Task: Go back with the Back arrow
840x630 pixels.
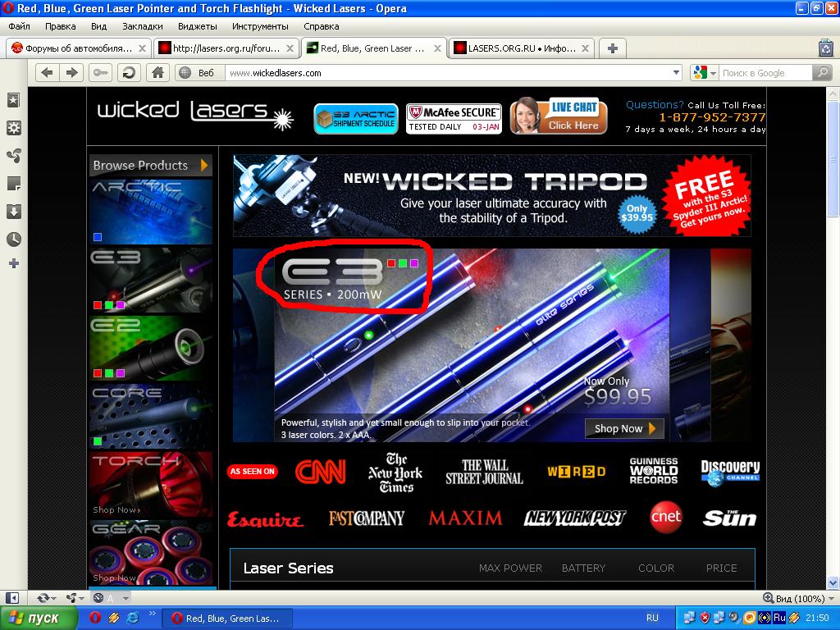Action: (x=47, y=72)
